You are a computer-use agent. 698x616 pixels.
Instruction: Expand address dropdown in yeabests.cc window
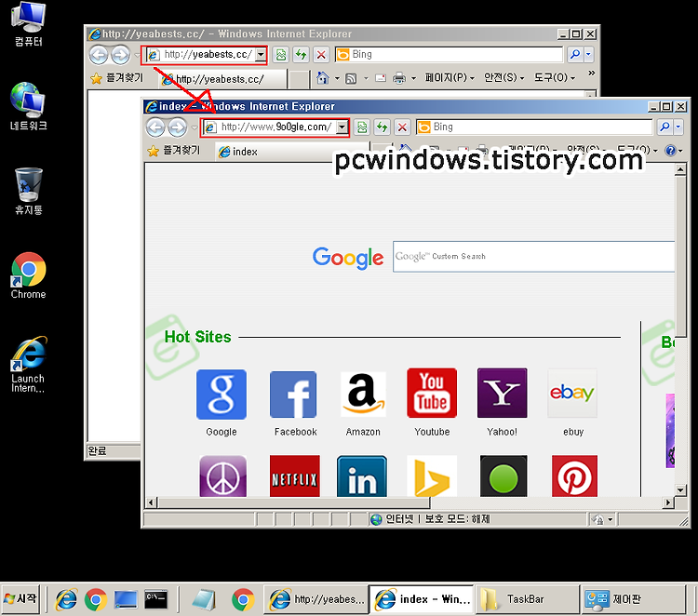pyautogui.click(x=261, y=55)
